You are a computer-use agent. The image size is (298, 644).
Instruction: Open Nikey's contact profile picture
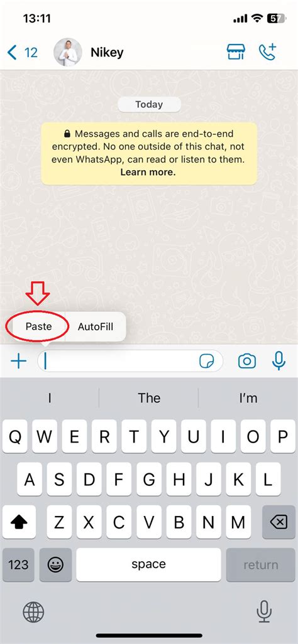(68, 52)
